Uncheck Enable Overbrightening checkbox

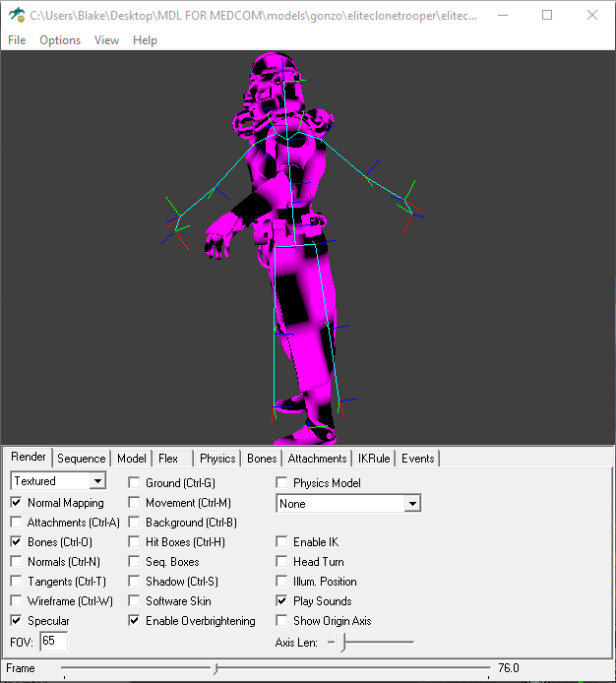(134, 620)
